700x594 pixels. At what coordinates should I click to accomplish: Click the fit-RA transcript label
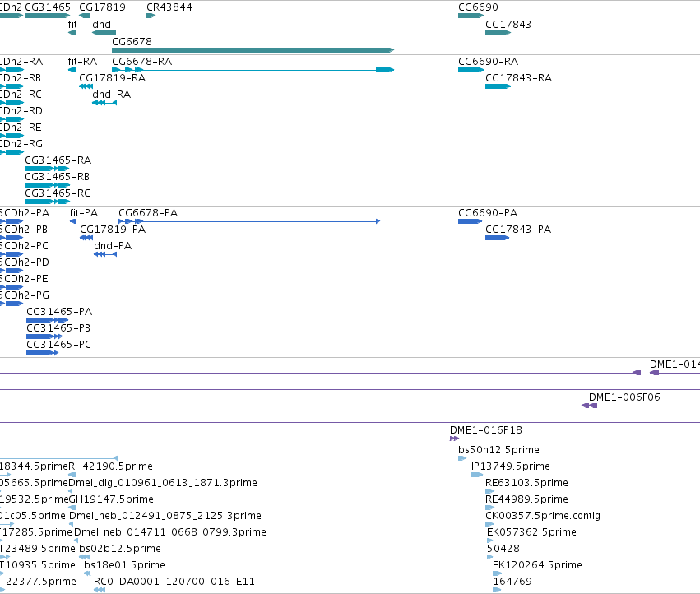pos(82,61)
